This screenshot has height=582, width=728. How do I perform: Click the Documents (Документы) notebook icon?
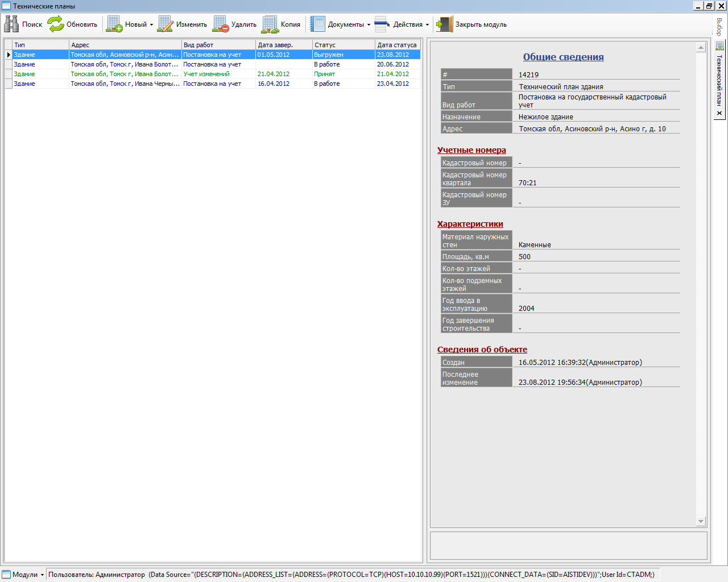(317, 24)
